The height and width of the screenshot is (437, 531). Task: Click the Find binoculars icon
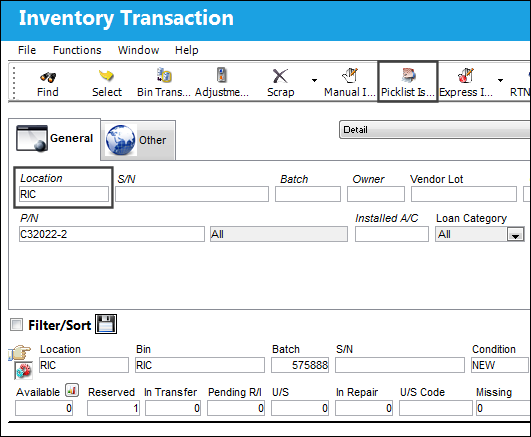[48, 77]
